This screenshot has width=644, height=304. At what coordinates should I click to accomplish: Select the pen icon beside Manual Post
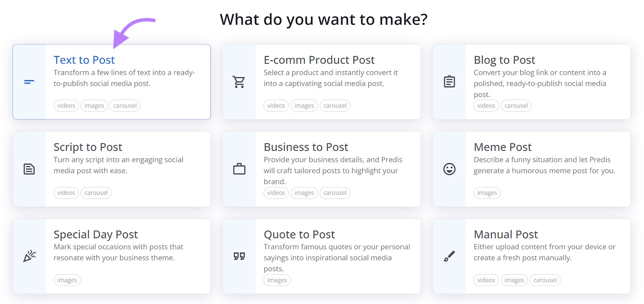450,255
